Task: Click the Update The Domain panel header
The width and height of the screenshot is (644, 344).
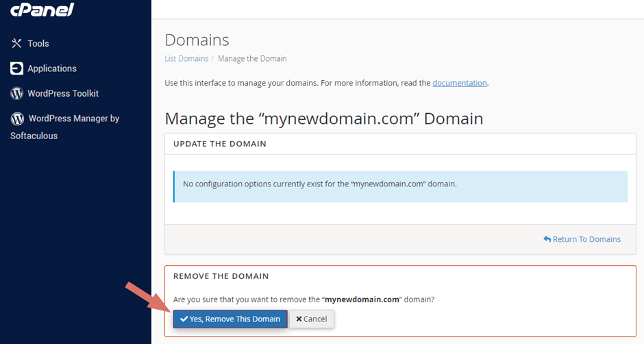Action: (x=401, y=144)
